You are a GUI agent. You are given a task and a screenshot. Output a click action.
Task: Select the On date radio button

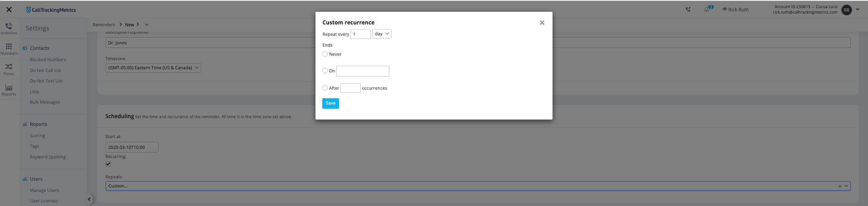pyautogui.click(x=325, y=71)
